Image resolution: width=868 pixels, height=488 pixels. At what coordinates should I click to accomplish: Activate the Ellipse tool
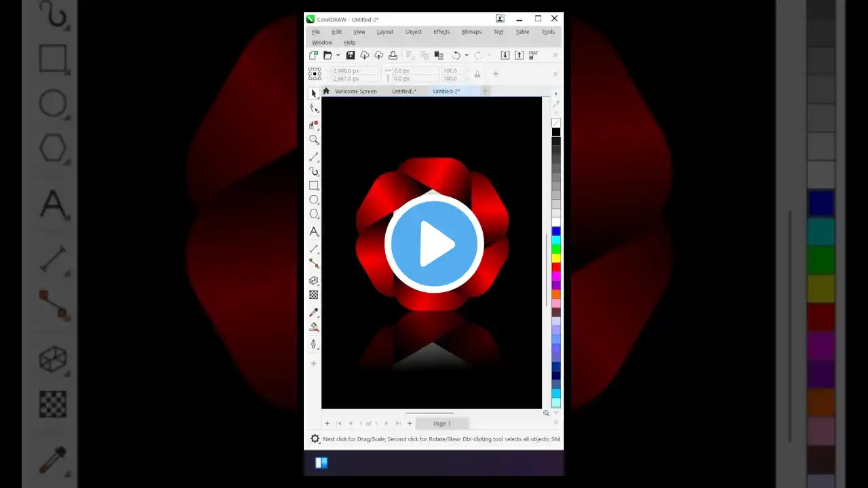click(314, 200)
